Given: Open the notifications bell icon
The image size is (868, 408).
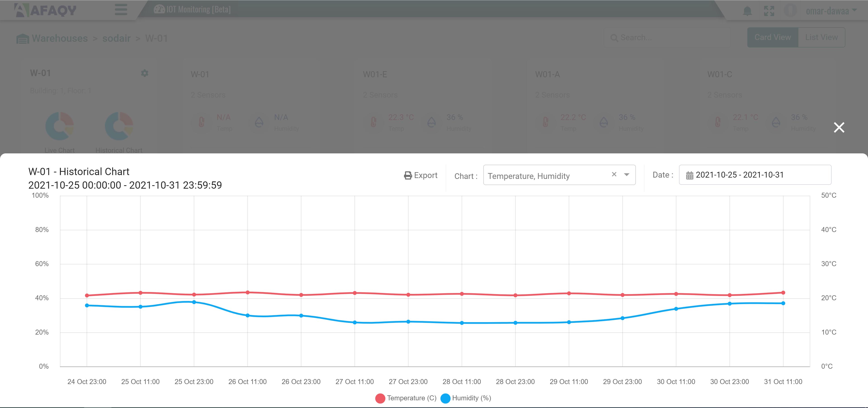Looking at the screenshot, I should [x=747, y=11].
